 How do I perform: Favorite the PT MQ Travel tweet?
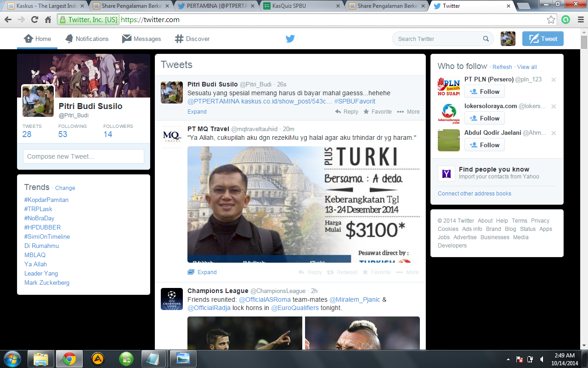click(377, 272)
